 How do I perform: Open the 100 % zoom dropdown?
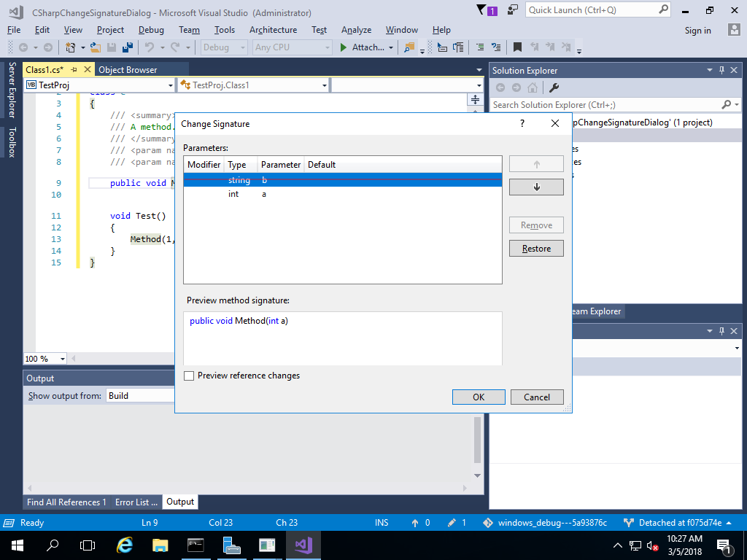coord(45,359)
